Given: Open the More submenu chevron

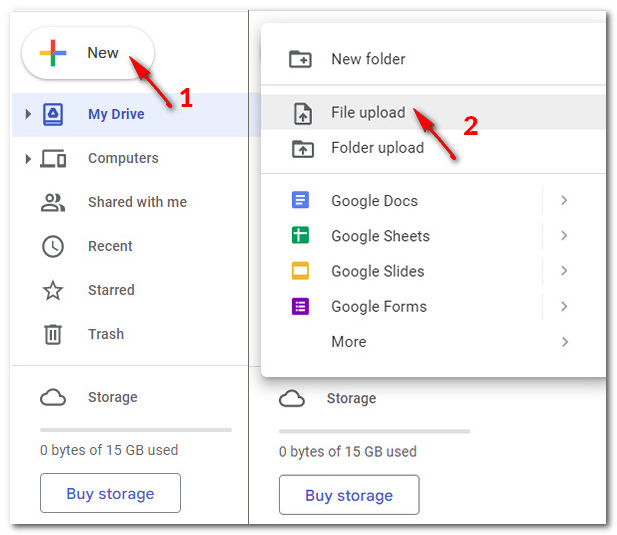Looking at the screenshot, I should click(x=565, y=341).
